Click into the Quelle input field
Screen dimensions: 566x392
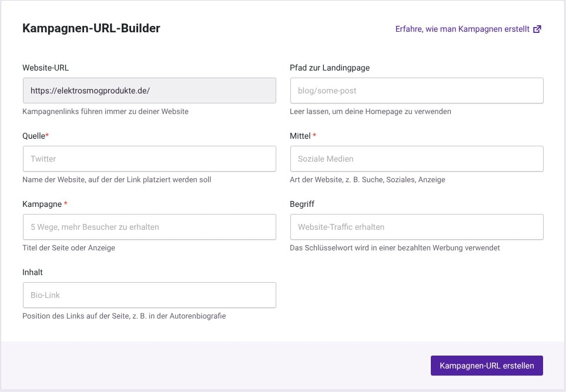click(x=149, y=159)
